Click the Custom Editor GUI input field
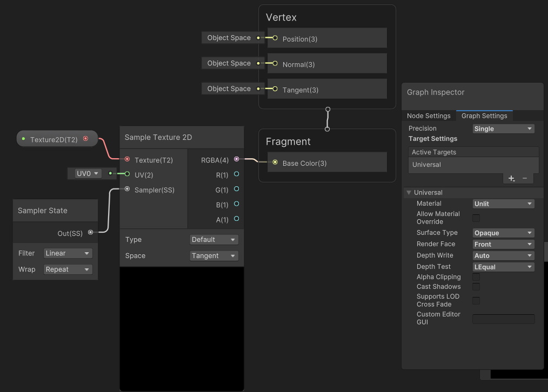Image resolution: width=548 pixels, height=392 pixels. pos(503,319)
